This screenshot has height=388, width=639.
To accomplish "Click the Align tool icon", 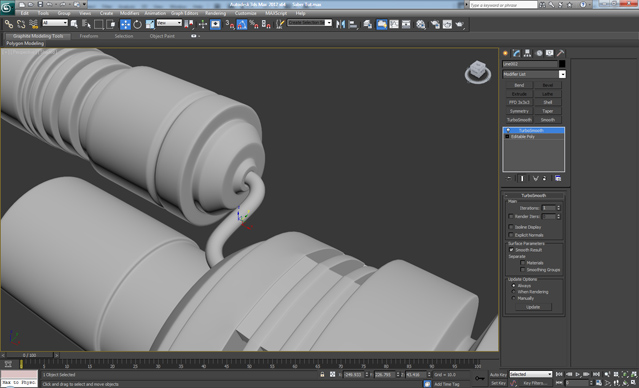I will [x=353, y=24].
